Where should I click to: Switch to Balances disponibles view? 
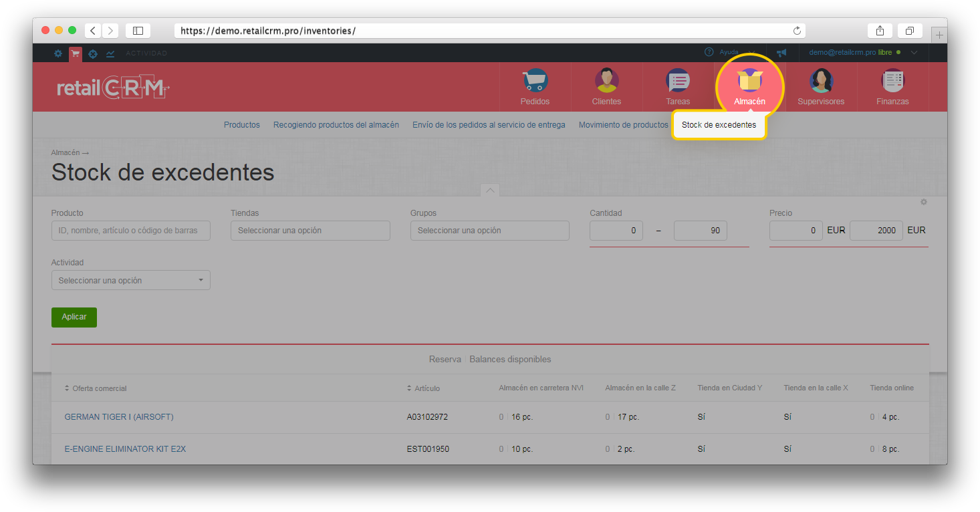click(510, 360)
